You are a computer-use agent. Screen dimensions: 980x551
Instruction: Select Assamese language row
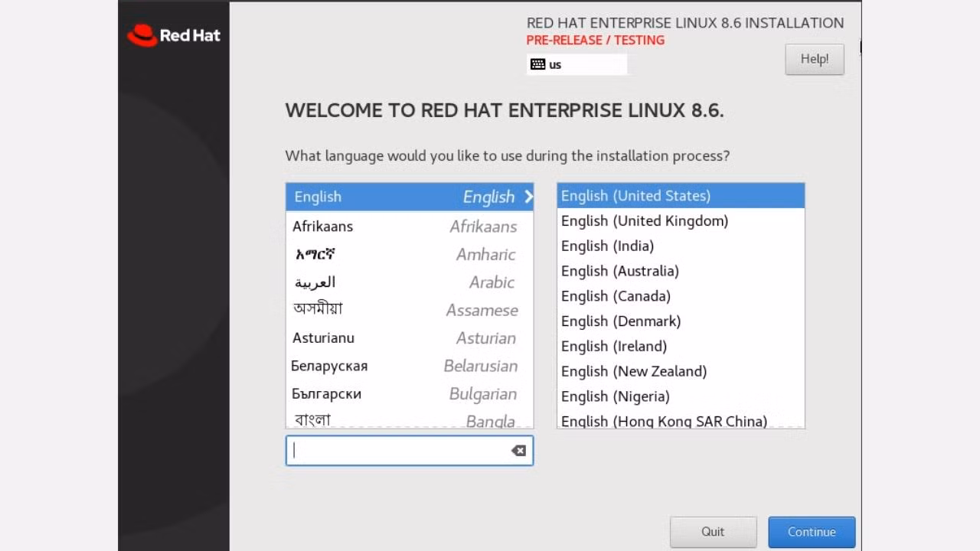(x=410, y=310)
